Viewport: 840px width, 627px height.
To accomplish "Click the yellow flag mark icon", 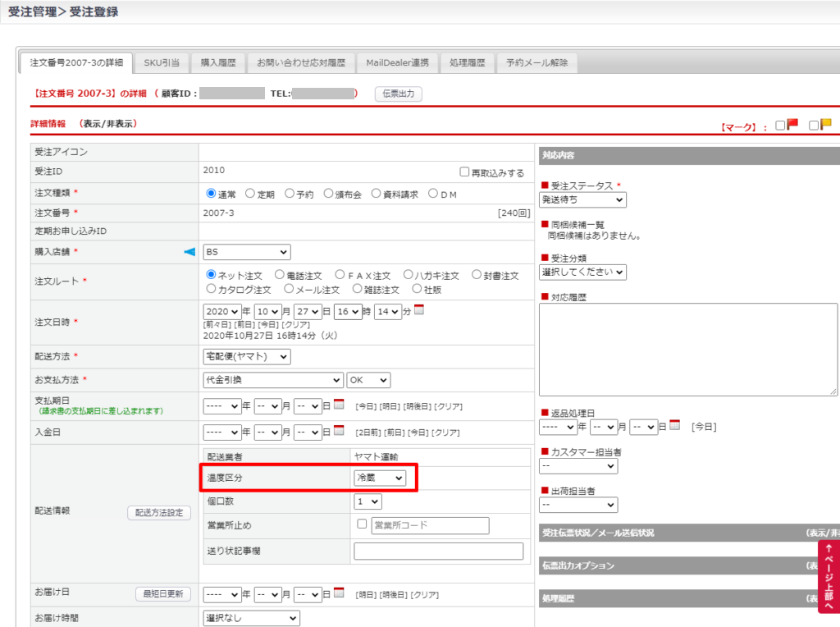I will click(825, 125).
